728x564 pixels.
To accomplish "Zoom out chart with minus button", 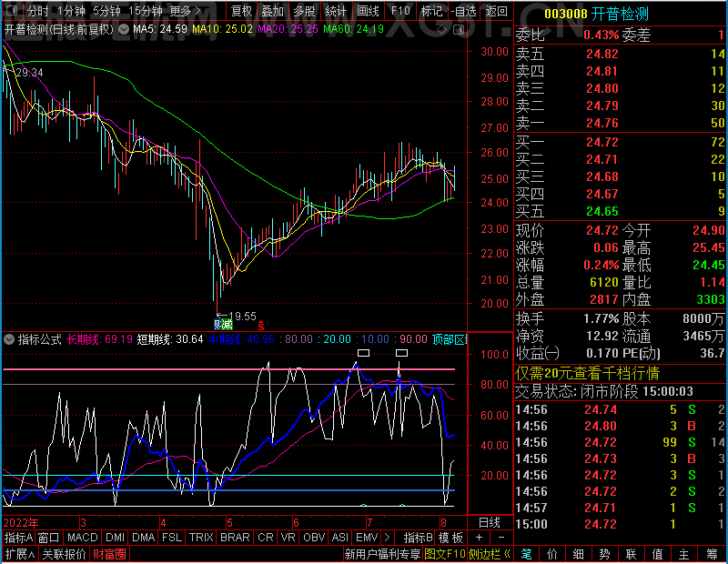I will 501,538.
